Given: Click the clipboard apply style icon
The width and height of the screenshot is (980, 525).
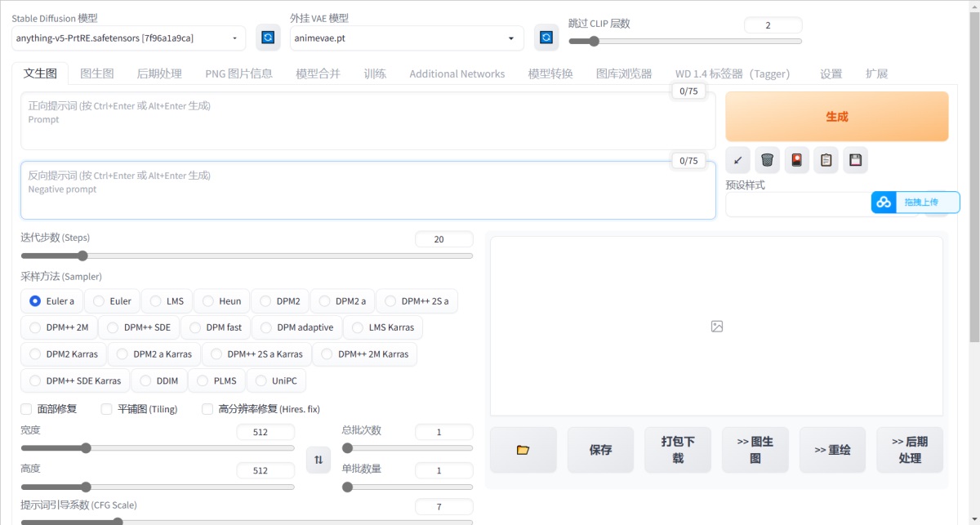Looking at the screenshot, I should pyautogui.click(x=826, y=160).
